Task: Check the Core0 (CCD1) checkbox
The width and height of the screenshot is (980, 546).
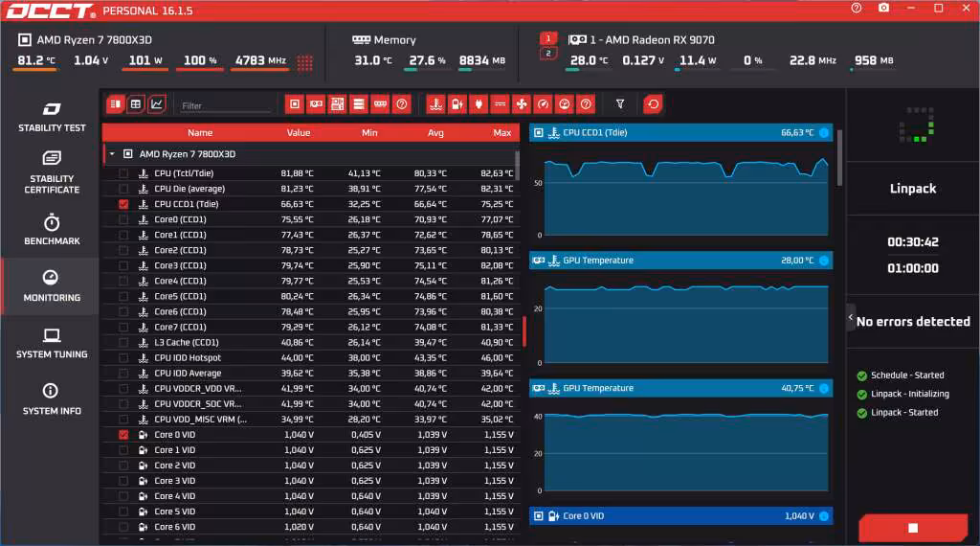Action: pyautogui.click(x=123, y=219)
